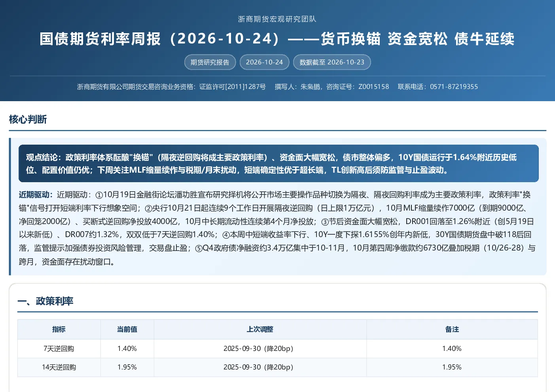Click 1.95% in the 备注 column
This screenshot has width=555, height=392.
452,367
